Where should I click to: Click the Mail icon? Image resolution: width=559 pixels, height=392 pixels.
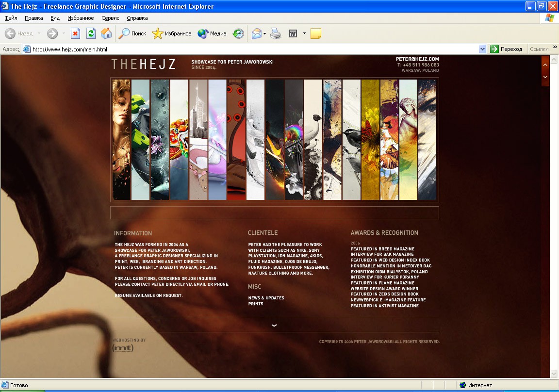256,33
